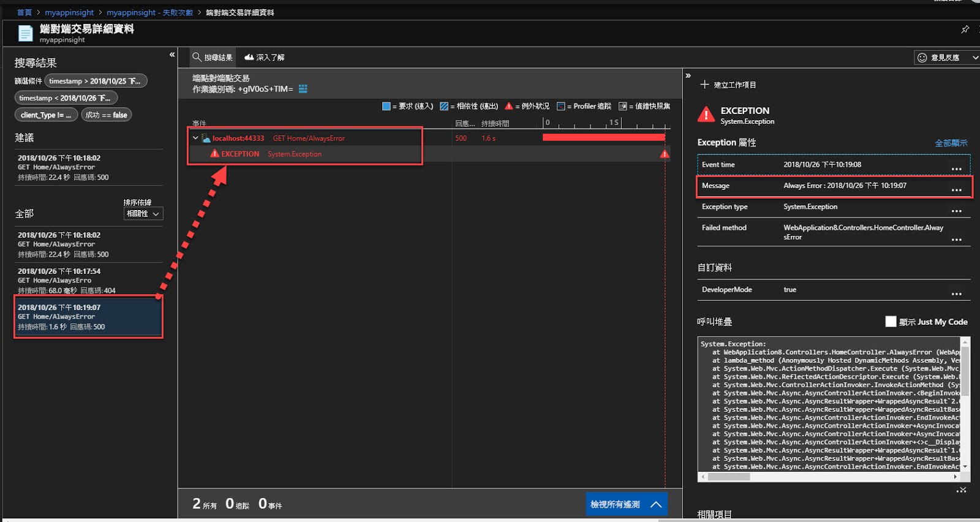Copy the operation ID grid icon
The width and height of the screenshot is (980, 522).
coord(303,89)
